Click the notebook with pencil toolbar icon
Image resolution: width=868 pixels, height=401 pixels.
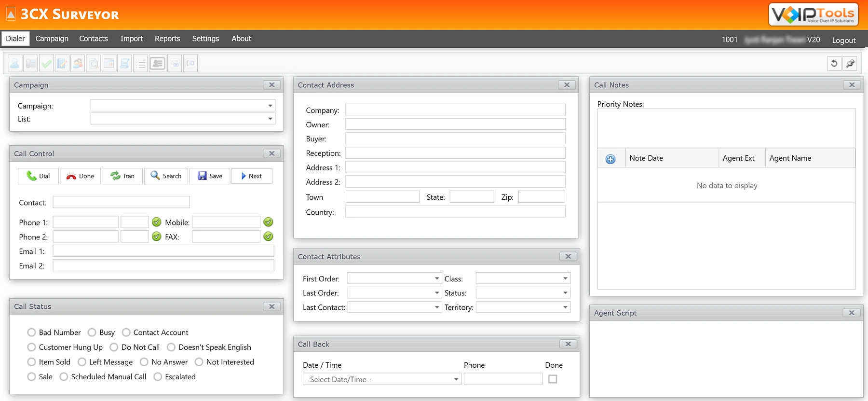pos(62,63)
